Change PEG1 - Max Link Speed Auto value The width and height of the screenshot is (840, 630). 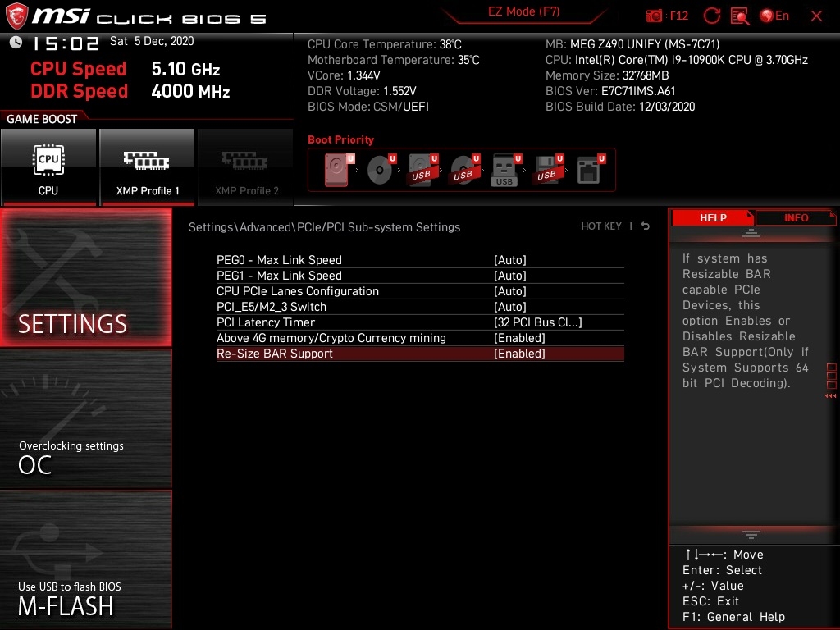pos(510,276)
